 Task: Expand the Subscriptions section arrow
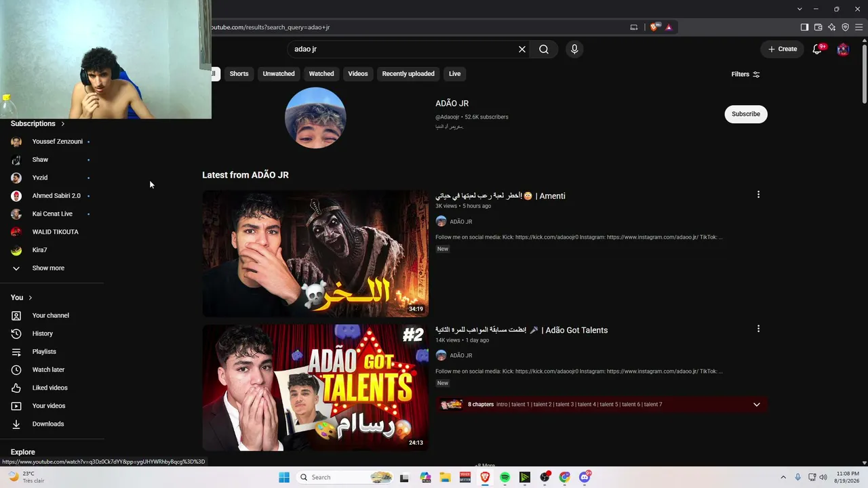(x=63, y=123)
